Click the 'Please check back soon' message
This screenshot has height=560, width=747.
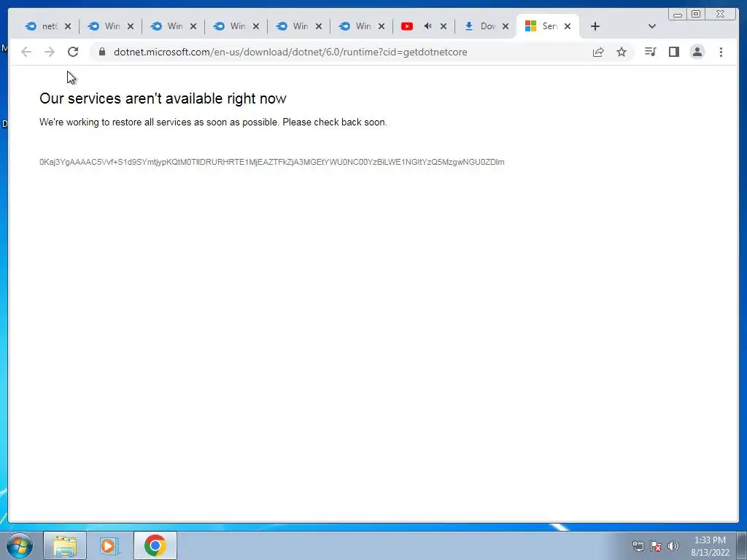point(334,122)
